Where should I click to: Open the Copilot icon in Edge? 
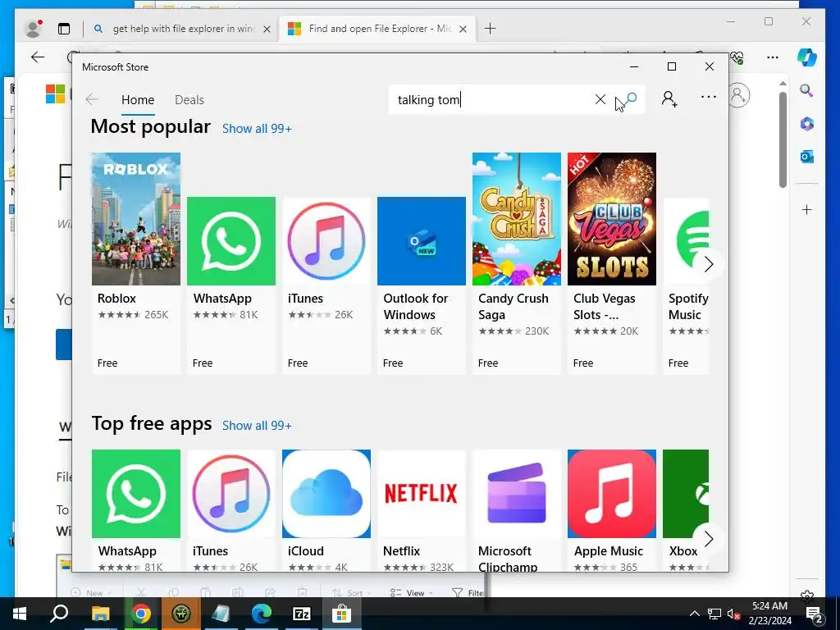807,57
